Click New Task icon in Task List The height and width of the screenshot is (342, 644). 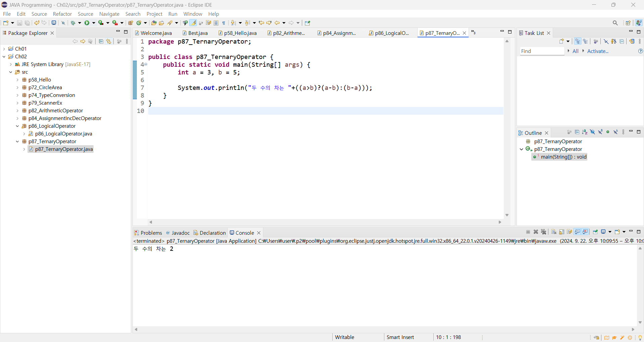tap(562, 41)
